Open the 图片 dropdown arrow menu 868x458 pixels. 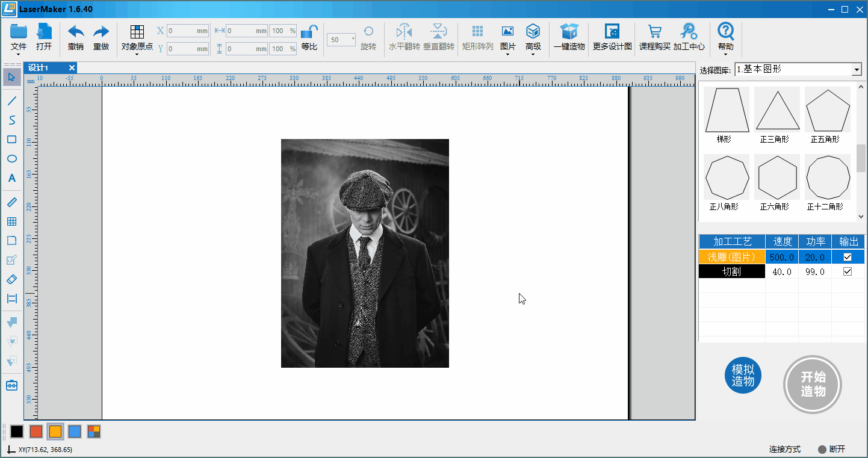click(x=507, y=55)
